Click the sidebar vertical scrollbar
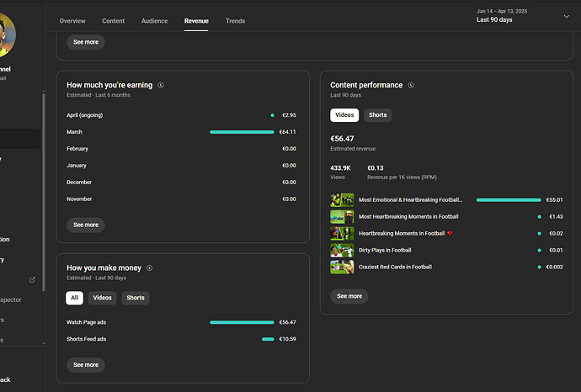Screen dimensions: 581x392 [43, 192]
